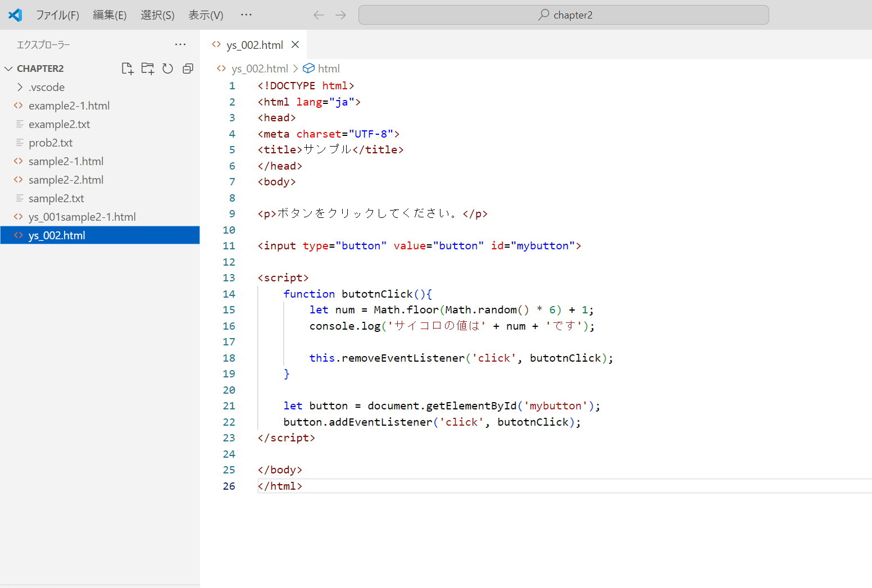
Task: Click line number 13 in gutter
Action: pos(229,278)
